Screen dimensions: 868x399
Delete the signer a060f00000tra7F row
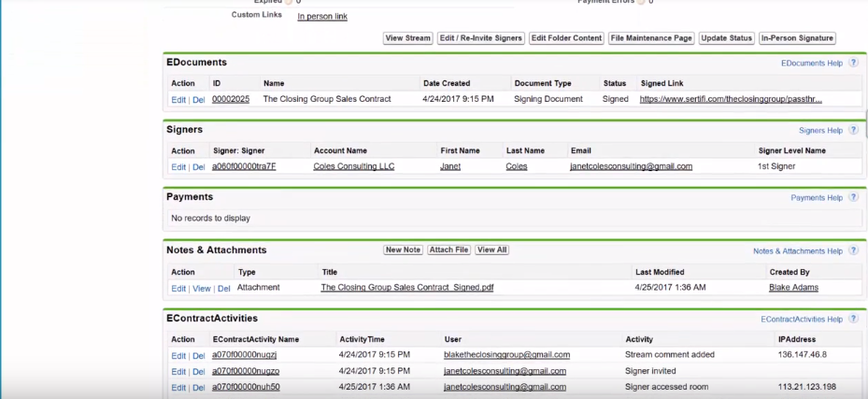point(199,166)
